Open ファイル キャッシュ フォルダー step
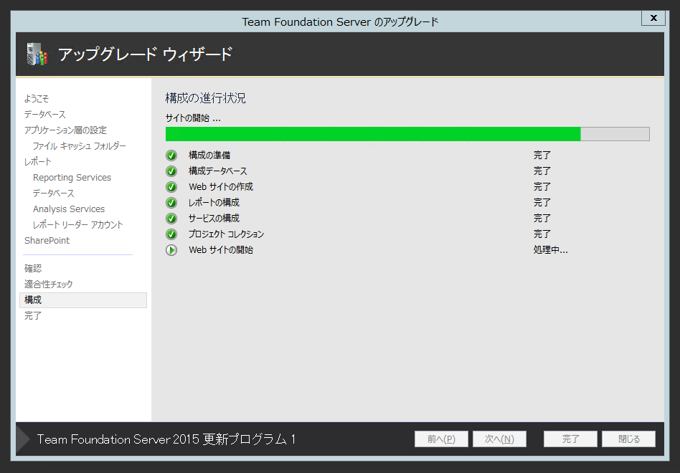Viewport: 680px width, 473px height. tap(79, 146)
